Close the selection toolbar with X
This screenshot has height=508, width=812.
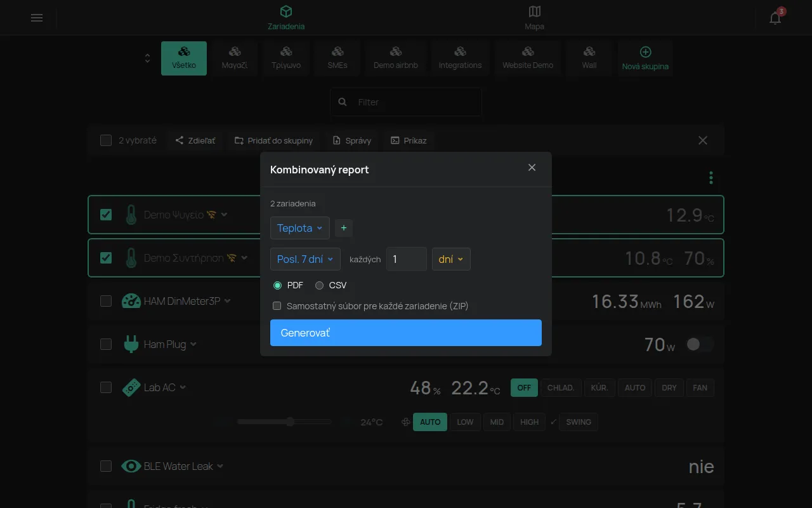coord(703,140)
